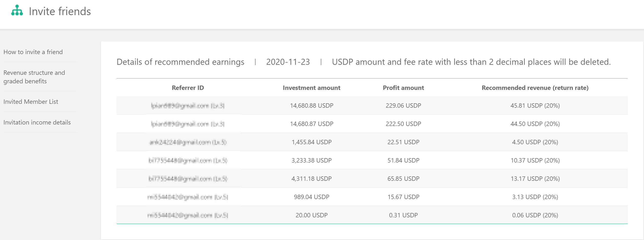Click the Invite friends page title
The image size is (644, 240).
(60, 11)
